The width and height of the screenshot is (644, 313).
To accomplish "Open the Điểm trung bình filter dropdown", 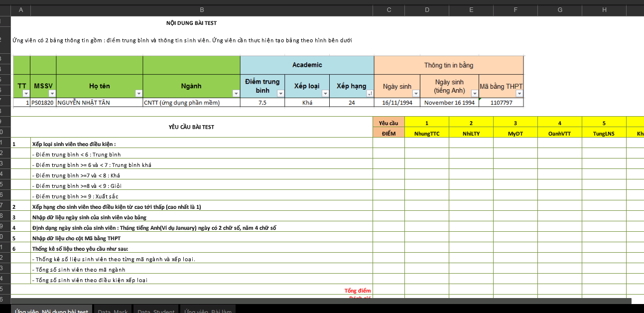I will [280, 94].
